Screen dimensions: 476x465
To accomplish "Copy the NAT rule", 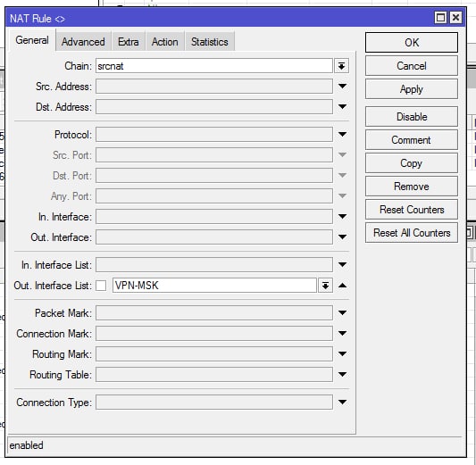I will coord(412,163).
